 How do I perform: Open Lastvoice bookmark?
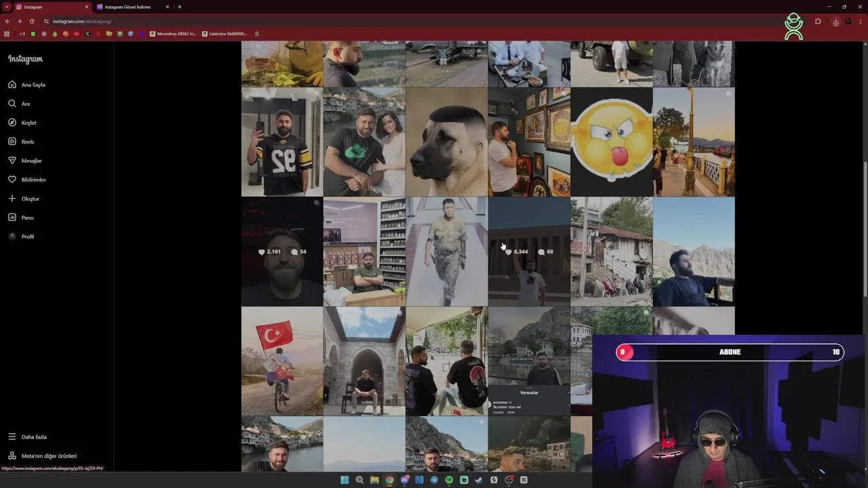coord(224,34)
